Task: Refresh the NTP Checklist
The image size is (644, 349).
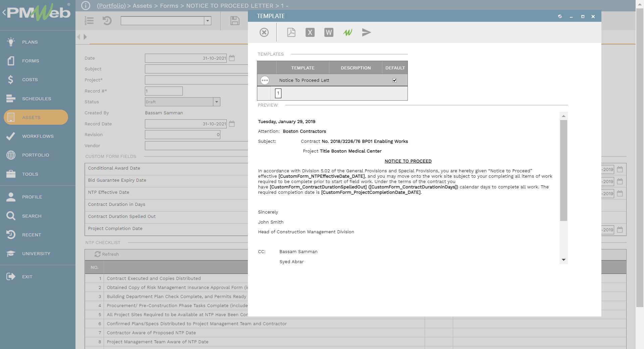Action: (107, 254)
